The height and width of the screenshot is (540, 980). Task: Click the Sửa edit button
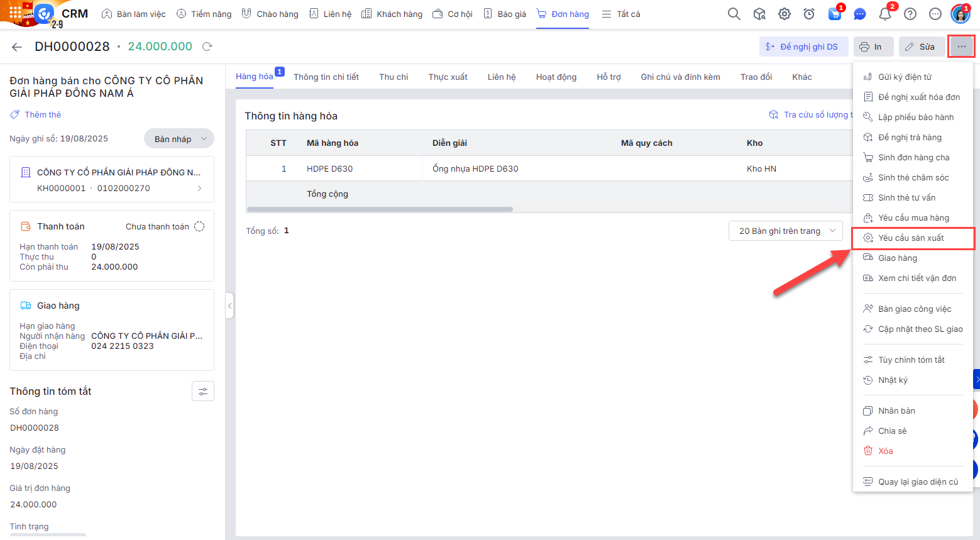[920, 47]
